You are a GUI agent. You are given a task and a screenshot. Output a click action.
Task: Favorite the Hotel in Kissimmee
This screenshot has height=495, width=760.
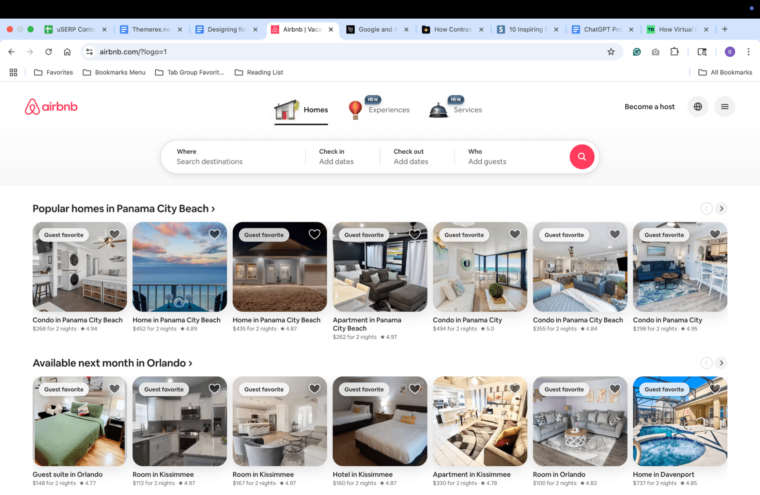[414, 389]
